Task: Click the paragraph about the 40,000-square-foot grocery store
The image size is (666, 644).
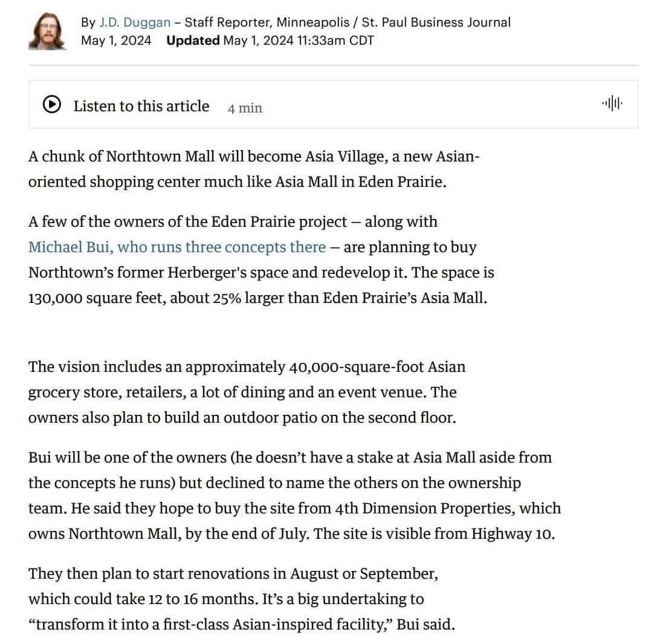Action: (247, 392)
